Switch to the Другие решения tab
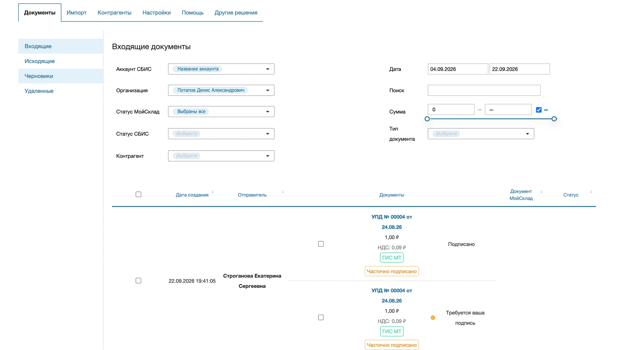Screen dimensions: 644x350 pos(236,13)
